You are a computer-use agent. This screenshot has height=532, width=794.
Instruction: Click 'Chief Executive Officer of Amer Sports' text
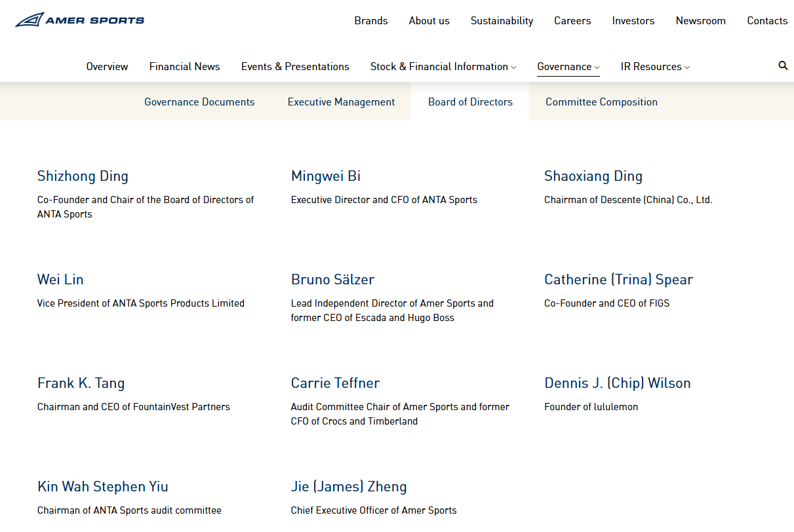[374, 510]
